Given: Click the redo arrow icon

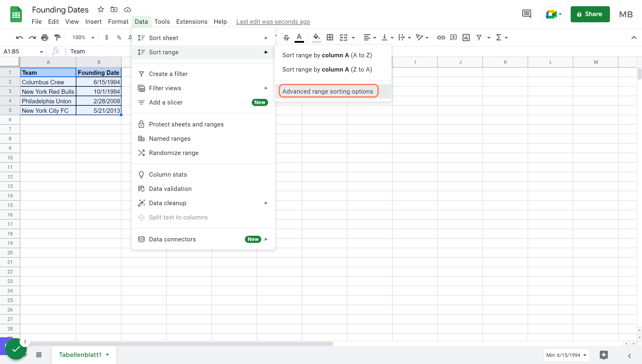Looking at the screenshot, I should 32,37.
